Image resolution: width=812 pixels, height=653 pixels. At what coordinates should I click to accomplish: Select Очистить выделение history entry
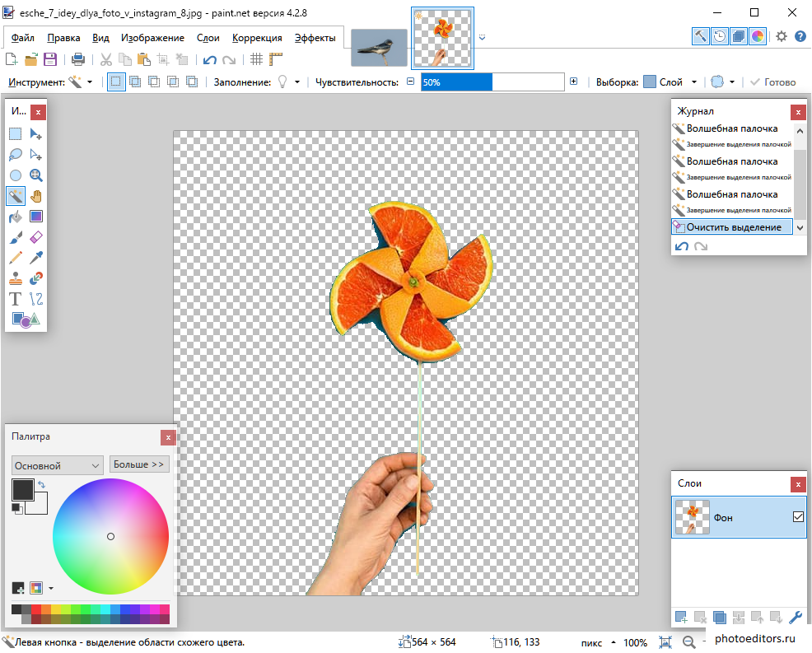point(732,226)
